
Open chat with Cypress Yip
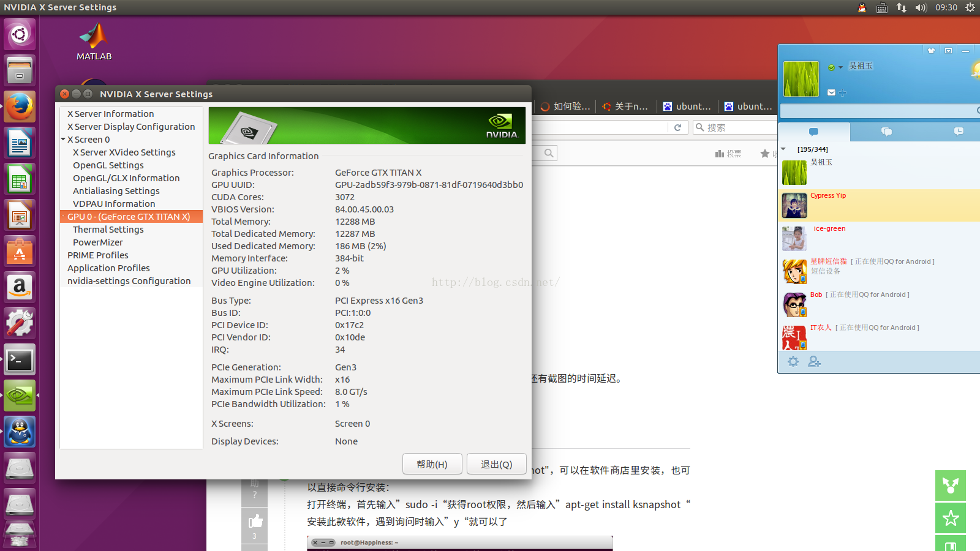(x=879, y=205)
